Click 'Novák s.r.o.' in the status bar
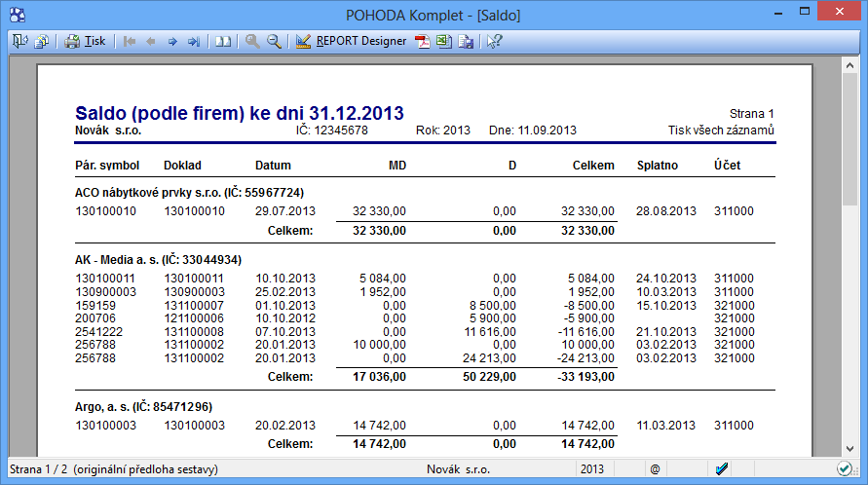This screenshot has height=485, width=868. click(458, 469)
